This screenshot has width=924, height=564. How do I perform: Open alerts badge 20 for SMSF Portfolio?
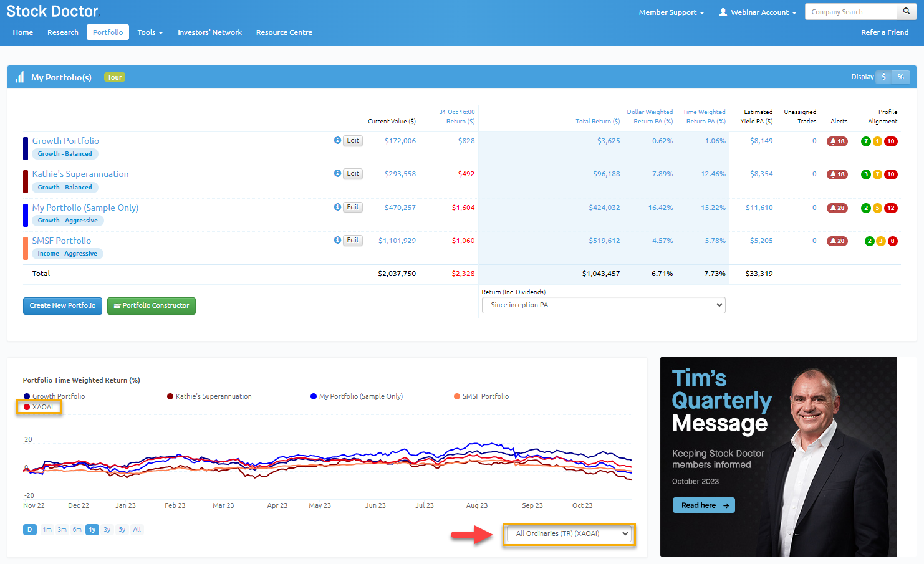(837, 241)
